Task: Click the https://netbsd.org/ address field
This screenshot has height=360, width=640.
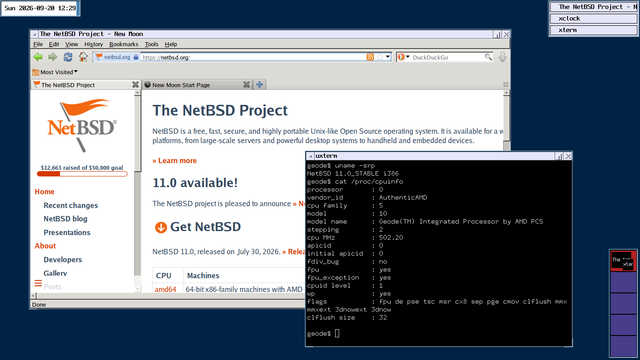Action: [253, 57]
